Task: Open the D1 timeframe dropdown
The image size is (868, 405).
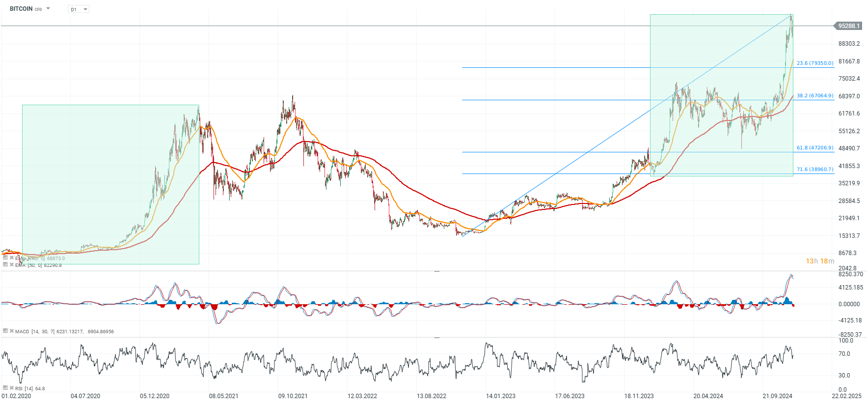Action: [79, 9]
